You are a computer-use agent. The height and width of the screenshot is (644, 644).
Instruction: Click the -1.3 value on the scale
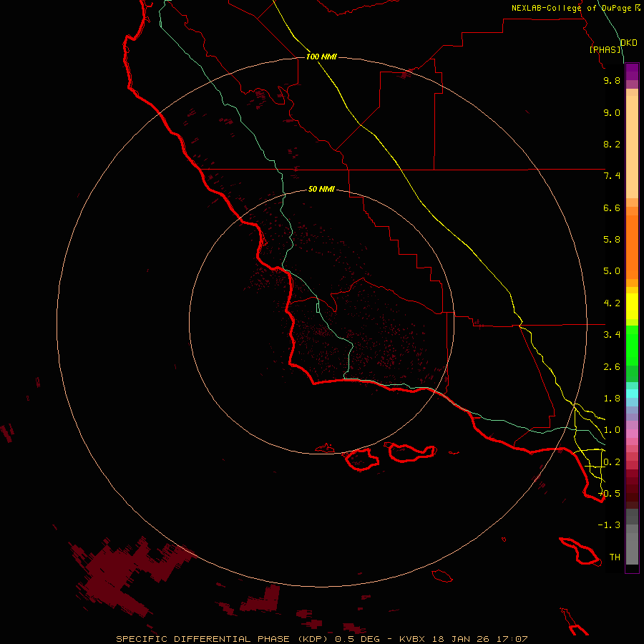coord(609,525)
